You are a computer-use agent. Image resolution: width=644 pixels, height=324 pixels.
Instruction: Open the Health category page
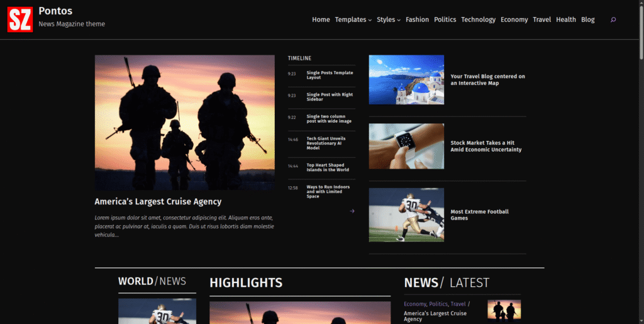[565, 20]
